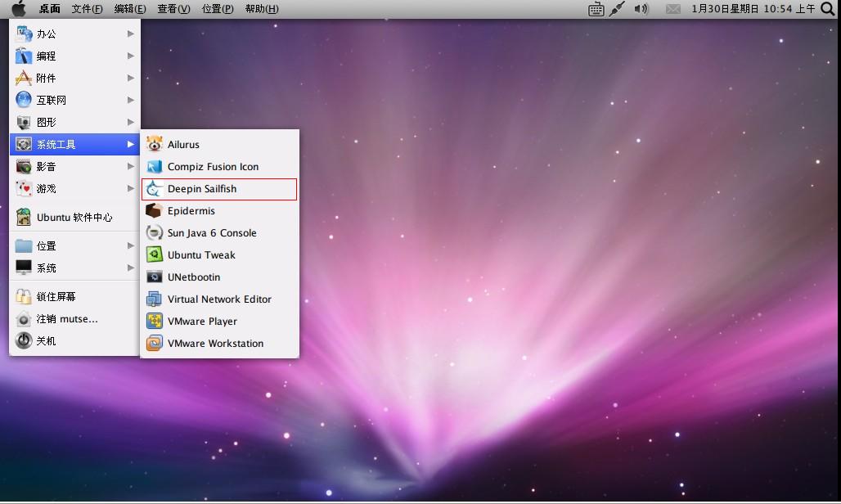Click the 办公 office category icon
The width and height of the screenshot is (841, 504).
pos(24,34)
